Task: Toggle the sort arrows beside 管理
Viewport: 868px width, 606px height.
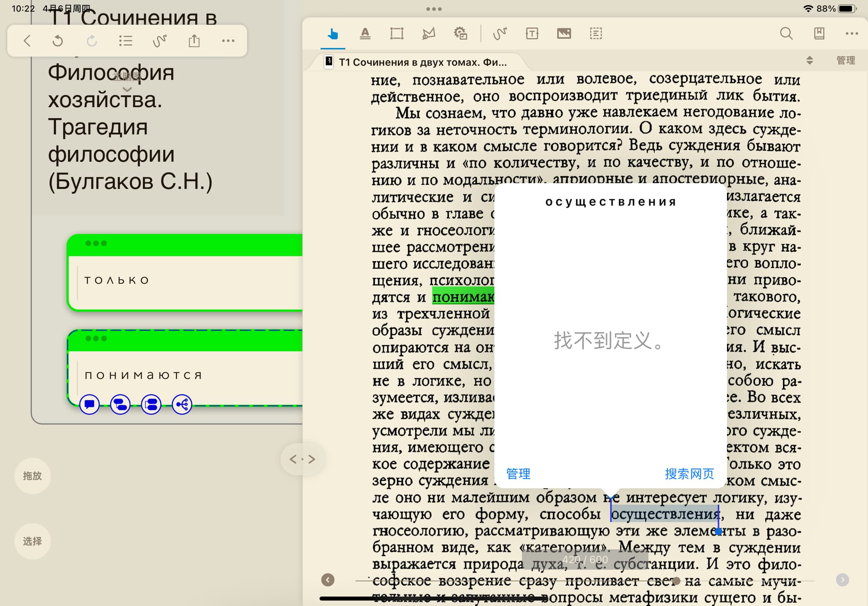Action: [810, 61]
